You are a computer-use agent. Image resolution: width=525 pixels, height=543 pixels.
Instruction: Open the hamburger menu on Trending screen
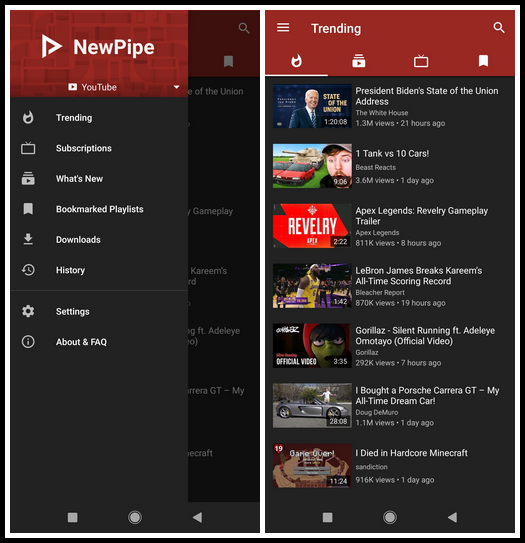pos(283,27)
